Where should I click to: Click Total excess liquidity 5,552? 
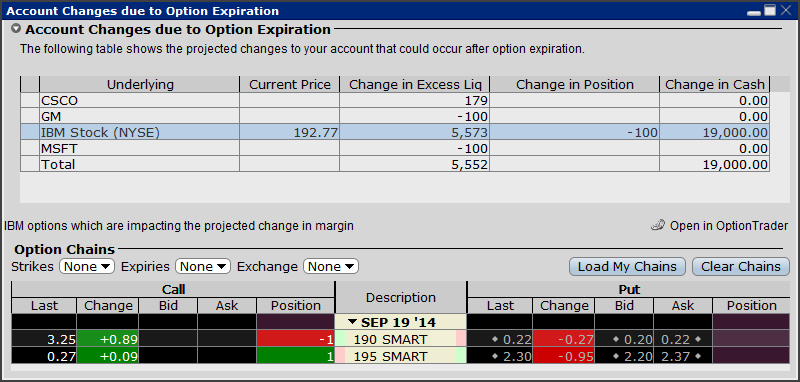coord(414,164)
